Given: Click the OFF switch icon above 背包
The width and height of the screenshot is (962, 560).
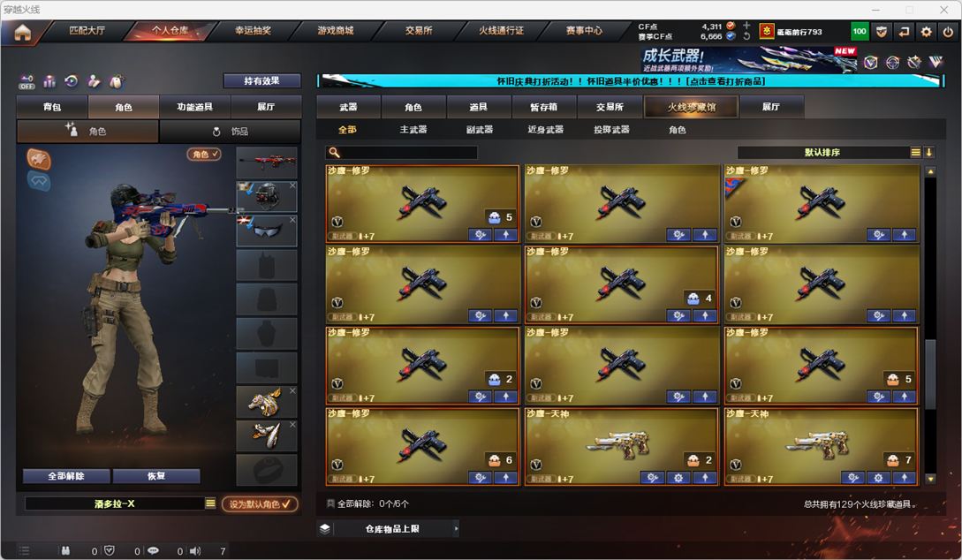Looking at the screenshot, I should click(27, 81).
